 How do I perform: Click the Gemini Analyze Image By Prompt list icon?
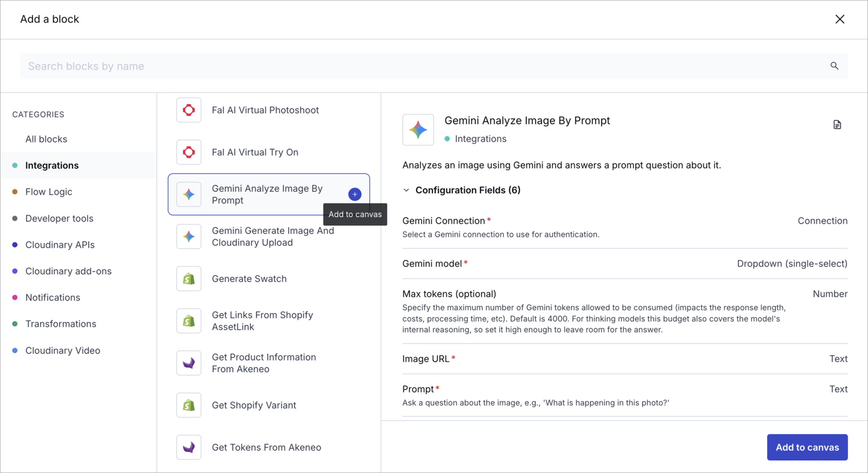pos(189,194)
